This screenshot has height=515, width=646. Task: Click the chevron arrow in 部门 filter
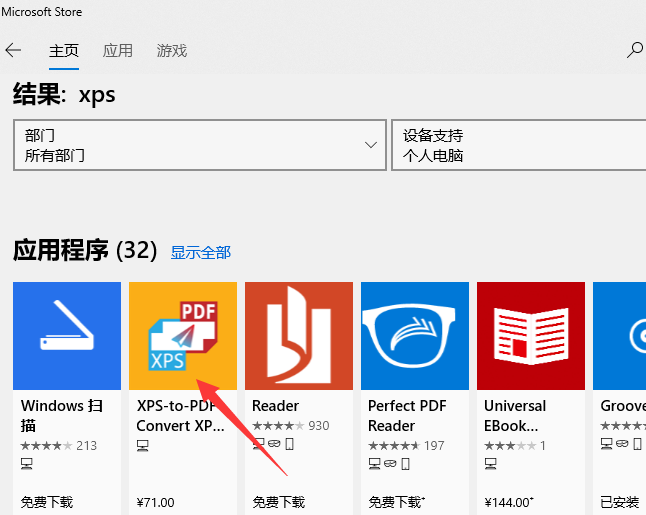tap(370, 145)
